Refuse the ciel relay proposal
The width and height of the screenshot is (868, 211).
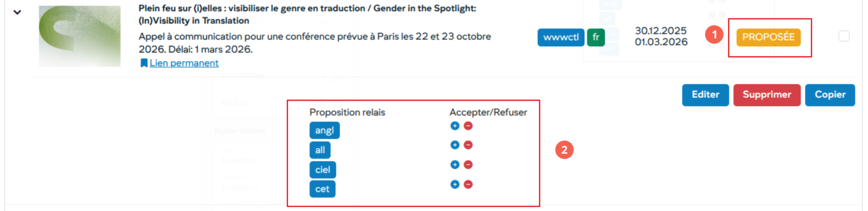click(468, 165)
